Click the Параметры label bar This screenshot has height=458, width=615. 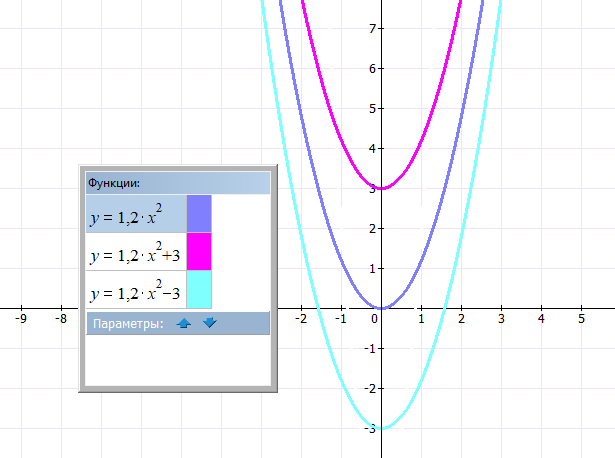click(x=125, y=323)
